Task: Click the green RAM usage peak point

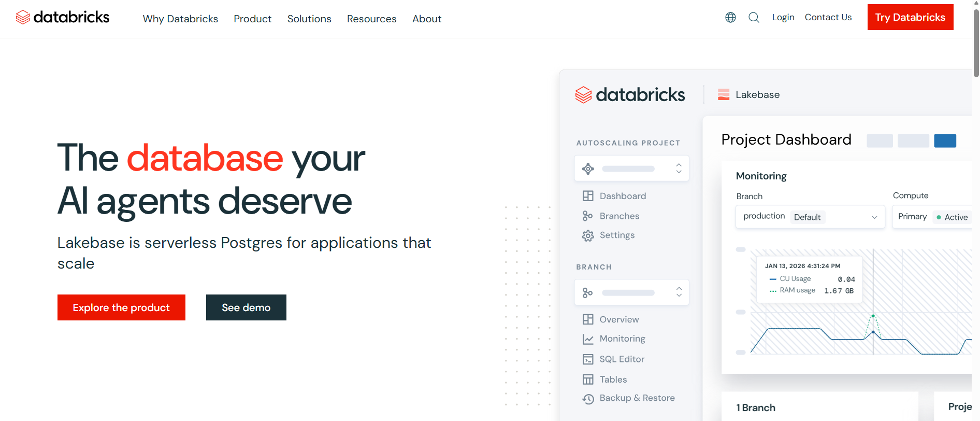Action: (x=873, y=316)
